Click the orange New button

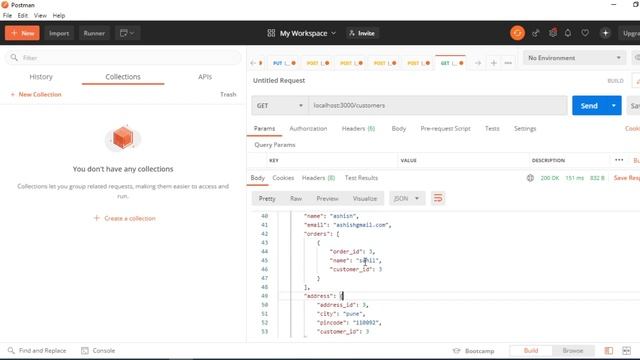tap(22, 33)
